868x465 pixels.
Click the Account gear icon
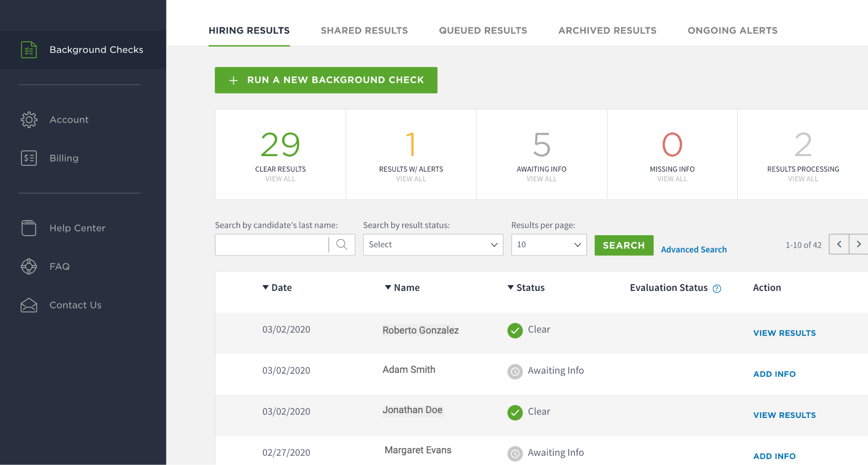[x=29, y=120]
